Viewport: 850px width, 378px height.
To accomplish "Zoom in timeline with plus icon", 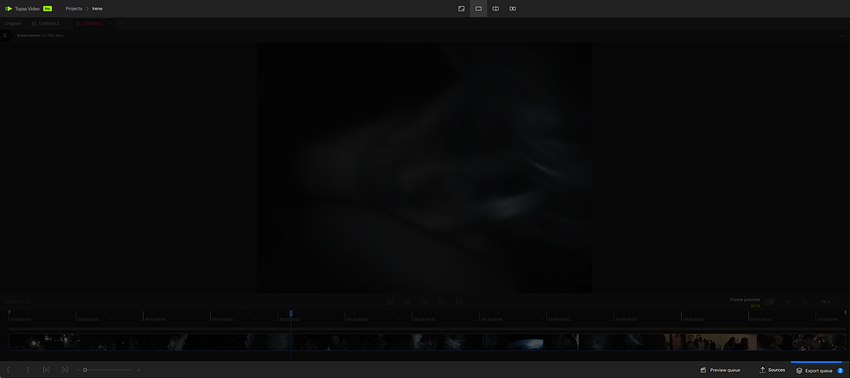I will click(138, 370).
